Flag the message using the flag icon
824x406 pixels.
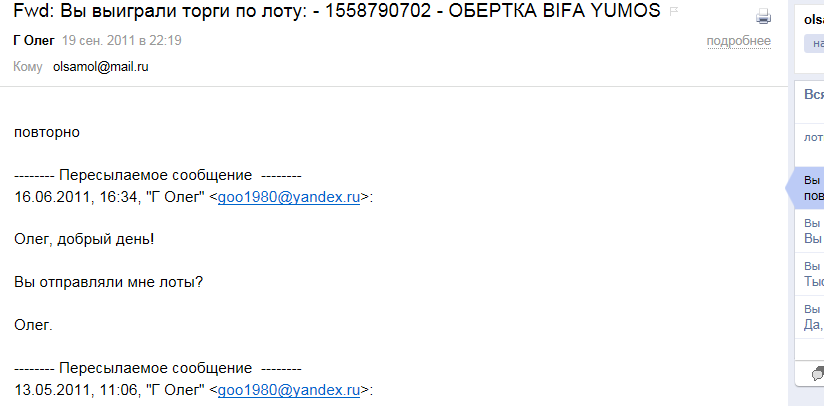(x=674, y=12)
